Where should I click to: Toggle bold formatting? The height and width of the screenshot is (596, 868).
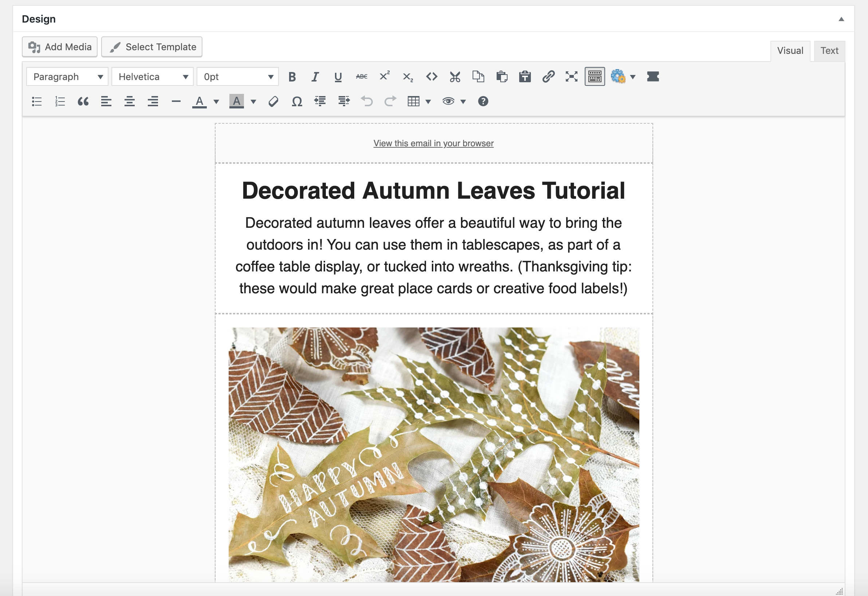point(292,77)
